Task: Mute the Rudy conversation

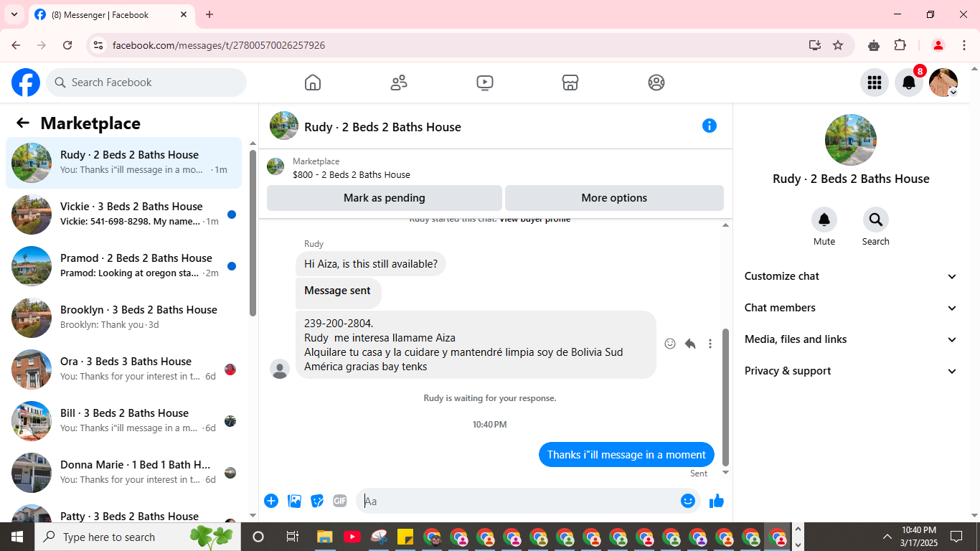Action: [x=824, y=220]
